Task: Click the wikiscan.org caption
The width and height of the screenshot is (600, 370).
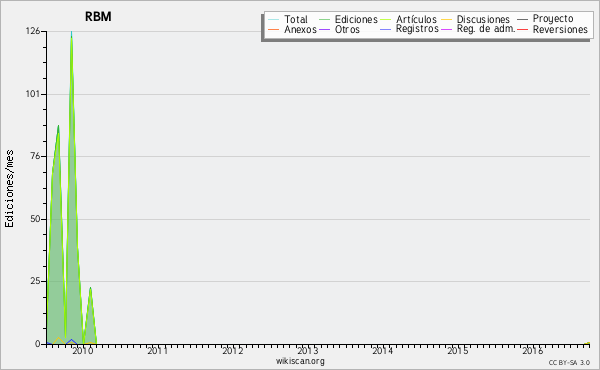Action: click(300, 361)
